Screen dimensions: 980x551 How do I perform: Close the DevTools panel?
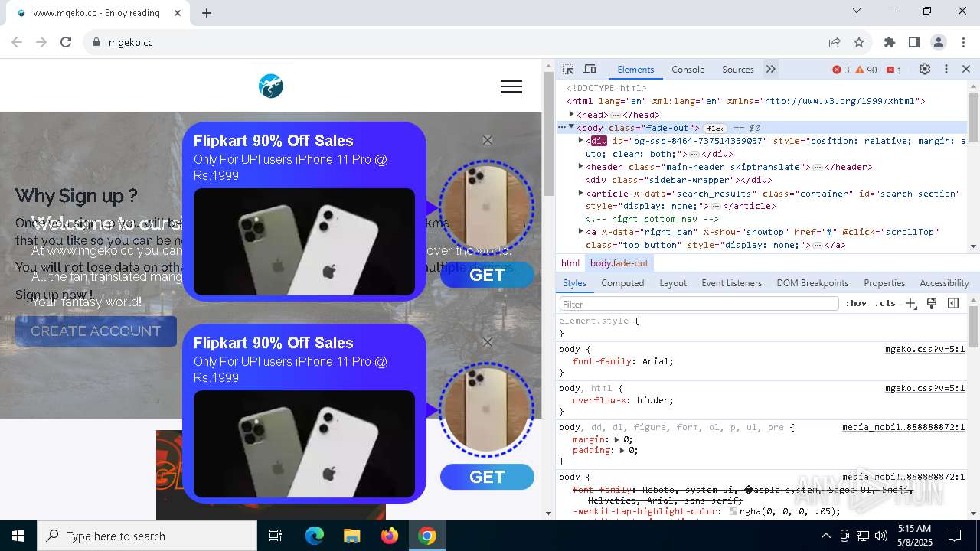click(966, 70)
